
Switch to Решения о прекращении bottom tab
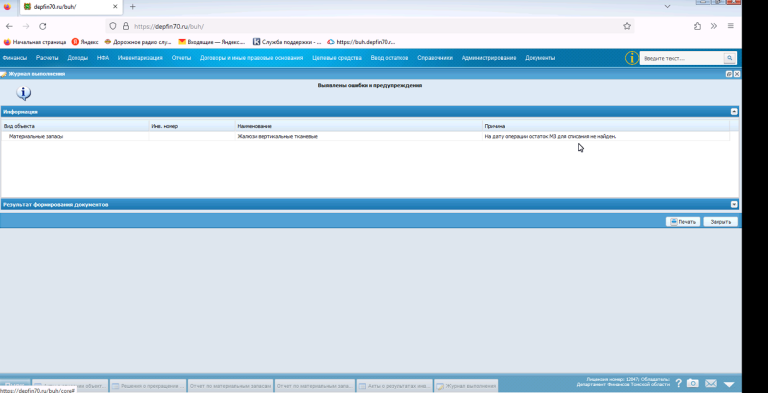148,386
